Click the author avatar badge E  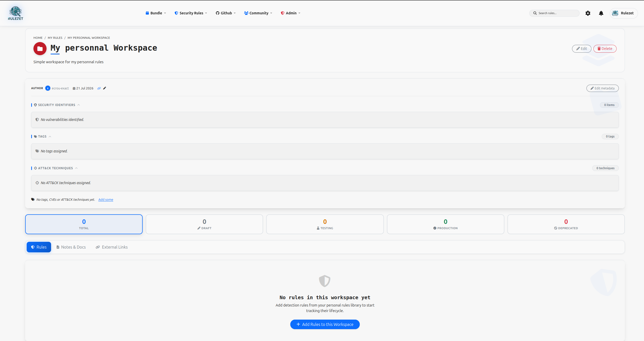click(x=48, y=88)
